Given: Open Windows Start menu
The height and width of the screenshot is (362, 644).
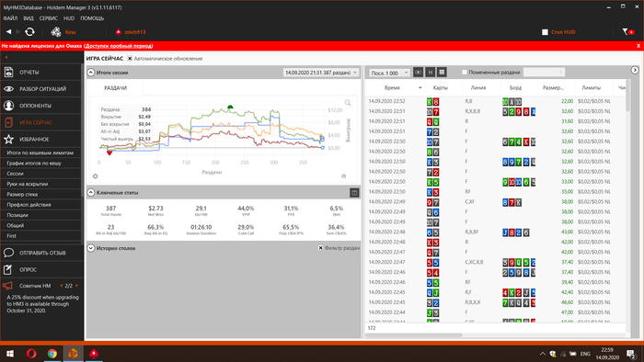Looking at the screenshot, I should (10, 354).
